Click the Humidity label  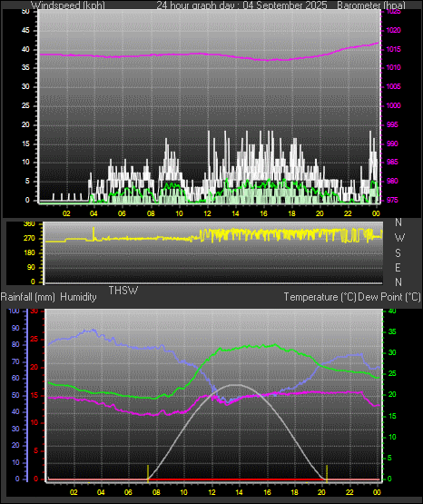tap(78, 297)
